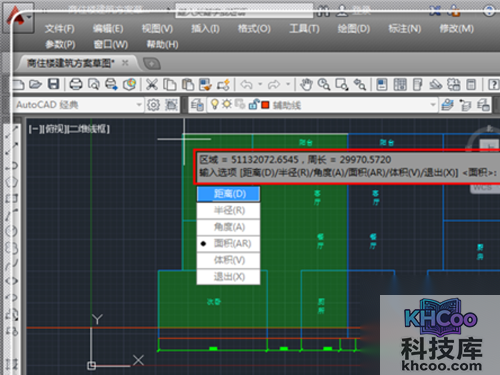Close the 商住楼建筑方案草图 drawing tab
Screen dimensions: 500x375
tap(125, 63)
